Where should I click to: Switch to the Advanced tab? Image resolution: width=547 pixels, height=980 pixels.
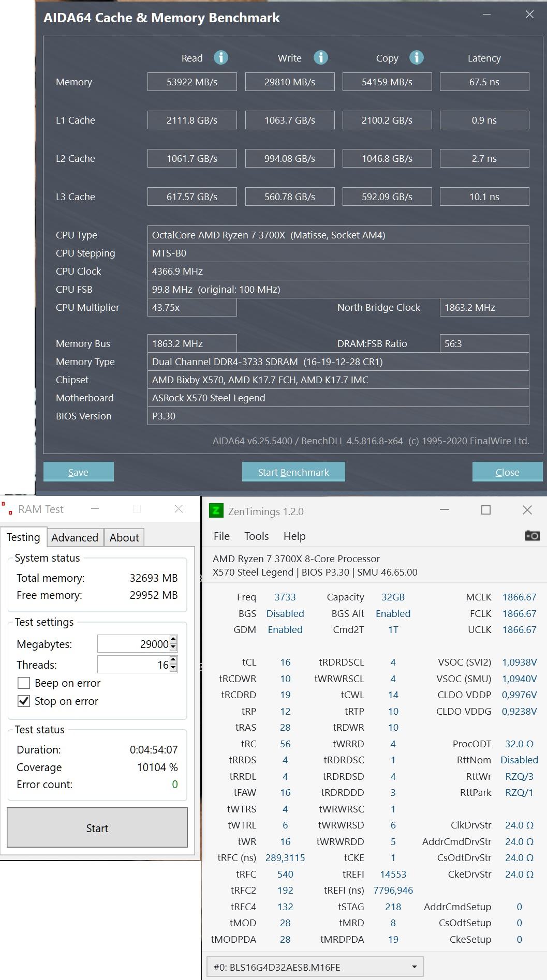point(75,538)
